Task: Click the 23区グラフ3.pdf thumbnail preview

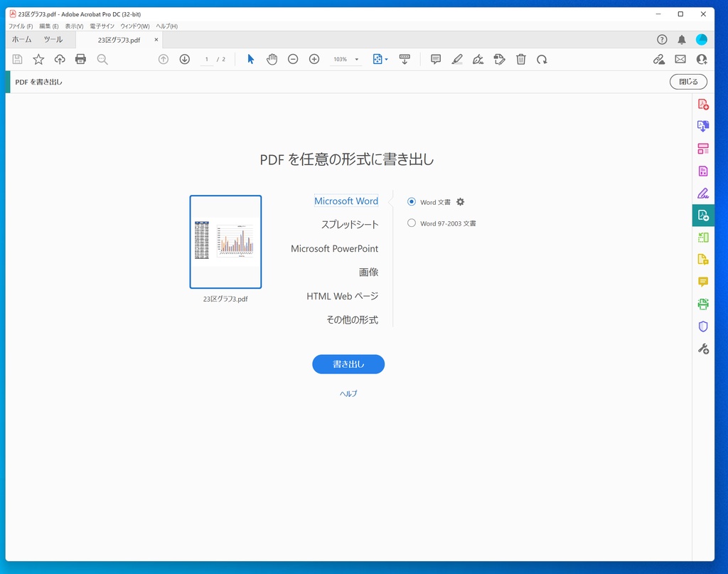Action: click(x=225, y=242)
